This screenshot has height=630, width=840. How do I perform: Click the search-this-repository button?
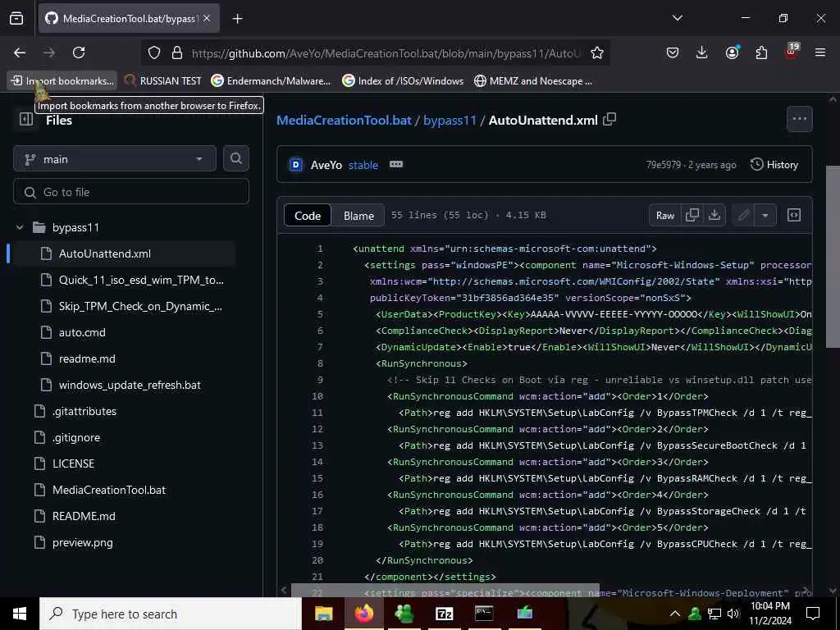click(236, 158)
